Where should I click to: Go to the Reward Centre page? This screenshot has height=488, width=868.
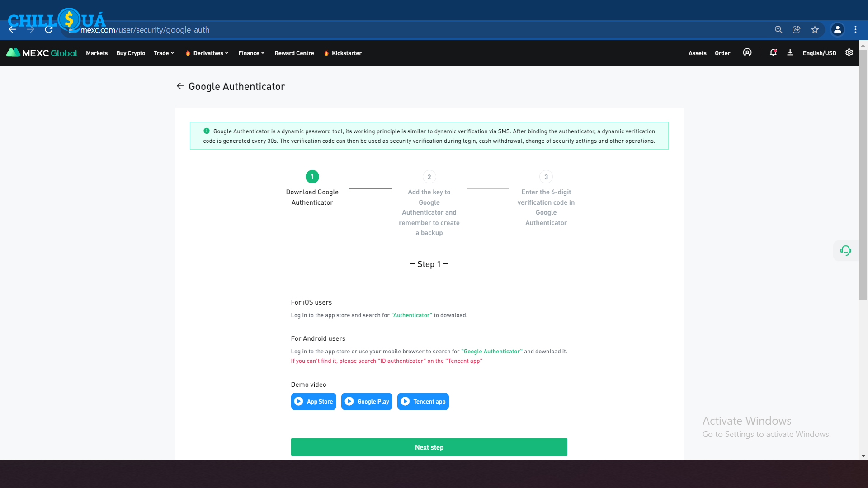pyautogui.click(x=294, y=53)
